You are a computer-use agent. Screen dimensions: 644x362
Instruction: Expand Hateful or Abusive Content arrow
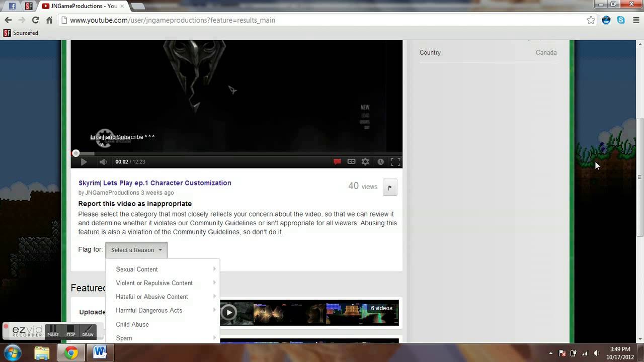[214, 296]
